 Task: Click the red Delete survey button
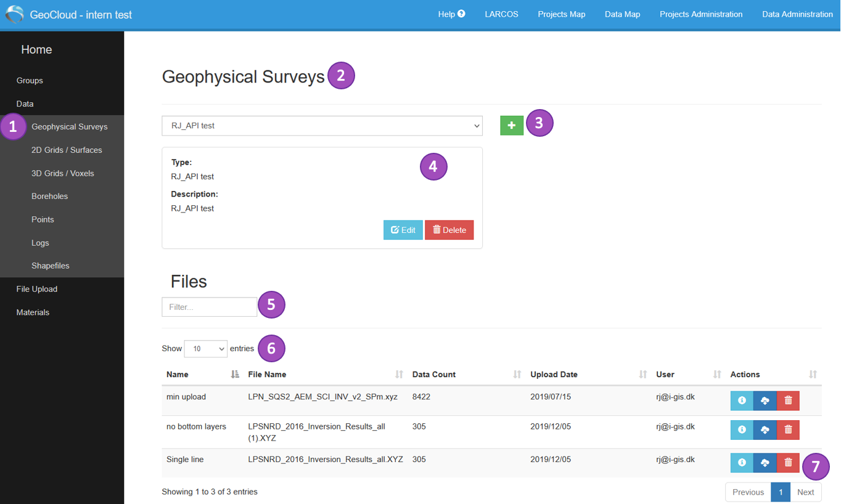click(449, 230)
